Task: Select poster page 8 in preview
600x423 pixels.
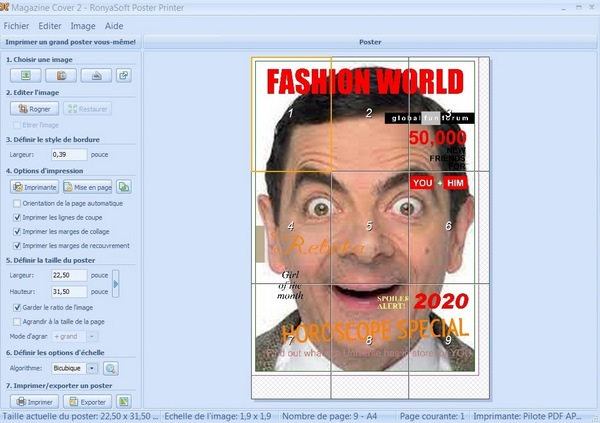Action: tap(370, 340)
